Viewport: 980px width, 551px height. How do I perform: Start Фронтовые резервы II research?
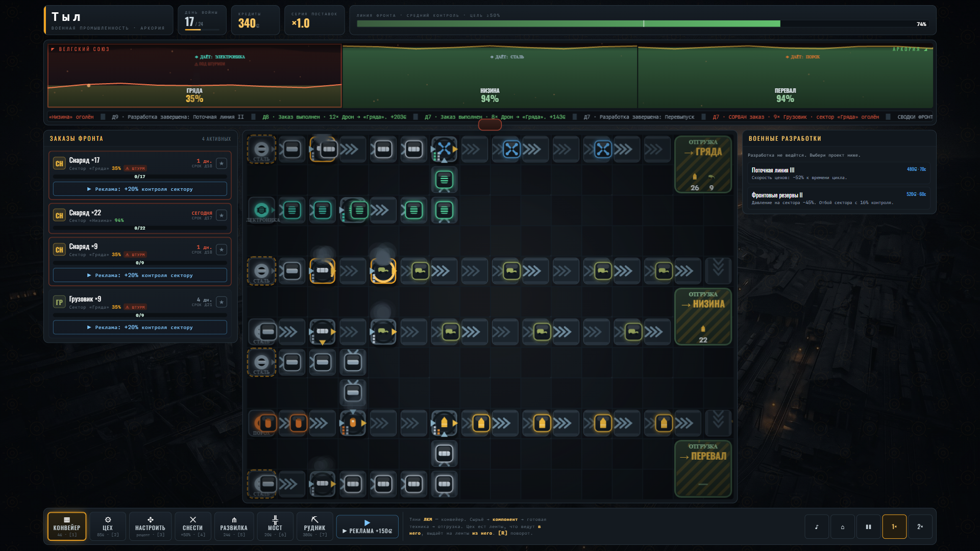coord(838,198)
